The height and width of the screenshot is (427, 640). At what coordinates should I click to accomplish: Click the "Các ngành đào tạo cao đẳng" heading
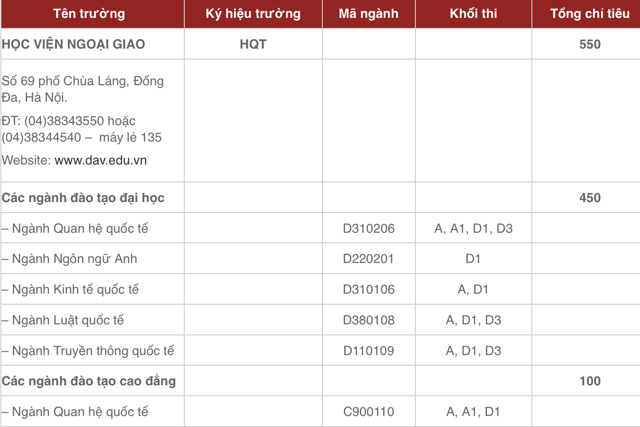click(88, 381)
